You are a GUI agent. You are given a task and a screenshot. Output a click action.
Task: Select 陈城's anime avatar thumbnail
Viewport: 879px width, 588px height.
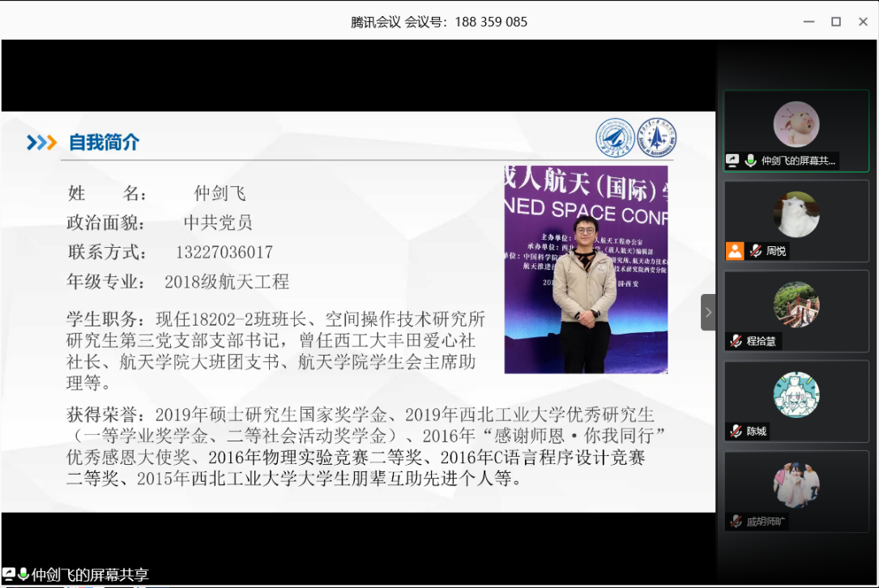tap(796, 394)
